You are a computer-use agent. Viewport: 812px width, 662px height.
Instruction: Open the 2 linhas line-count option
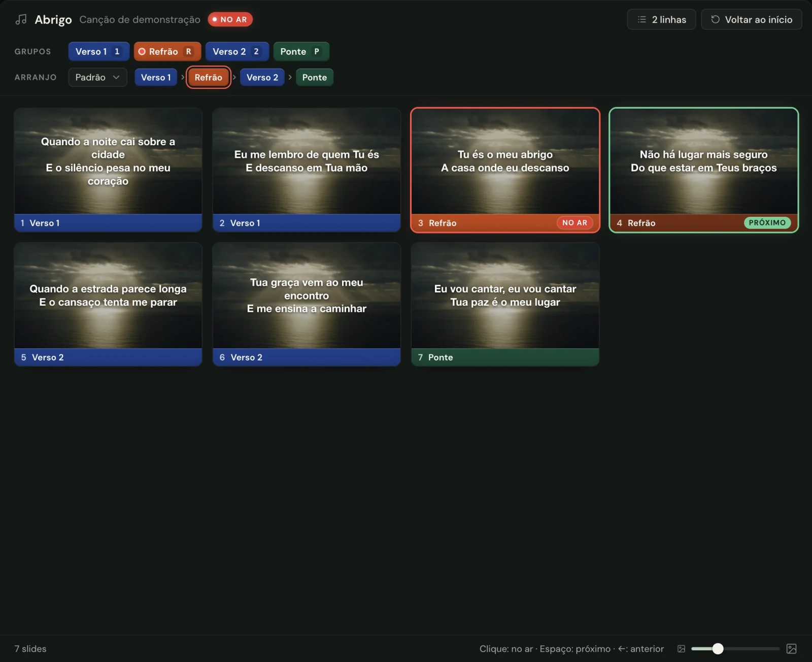661,19
